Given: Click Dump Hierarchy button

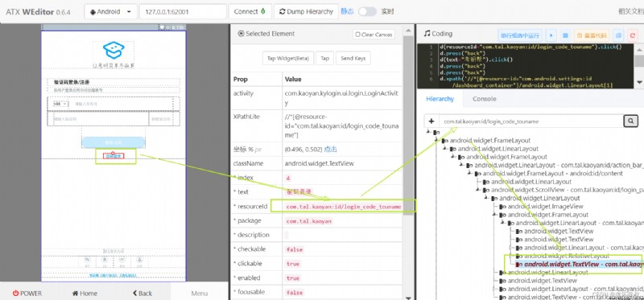Looking at the screenshot, I should pos(306,11).
